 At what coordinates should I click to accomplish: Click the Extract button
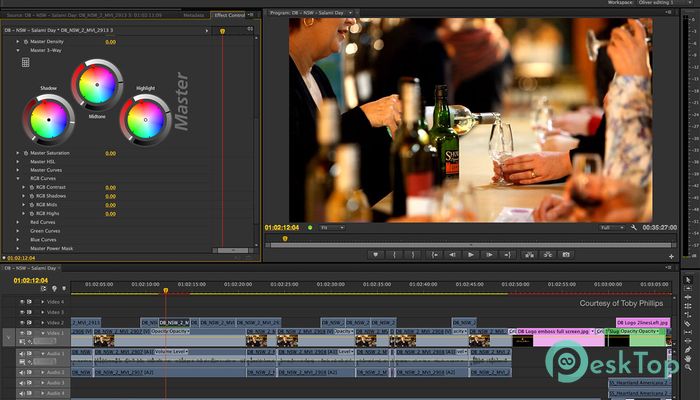[548, 254]
